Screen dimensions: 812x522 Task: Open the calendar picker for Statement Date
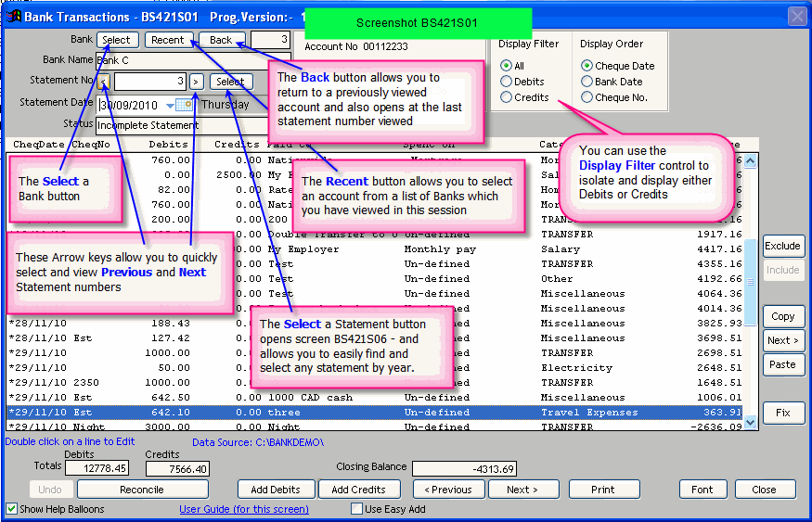(x=184, y=105)
